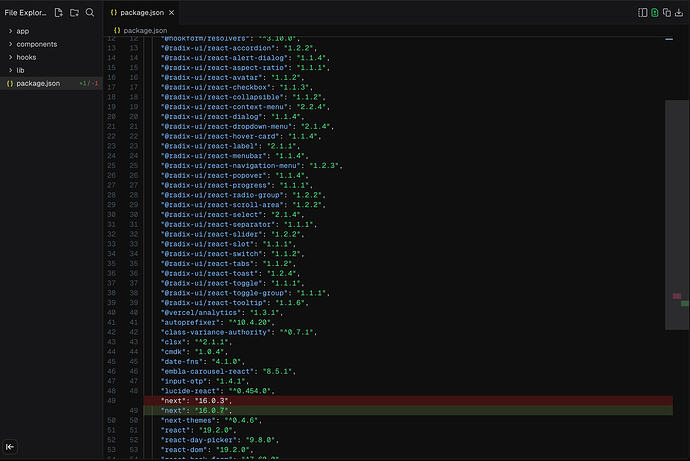Click the "react-day-picker" dependency line
Viewport: 690px width, 461px height.
coord(220,440)
